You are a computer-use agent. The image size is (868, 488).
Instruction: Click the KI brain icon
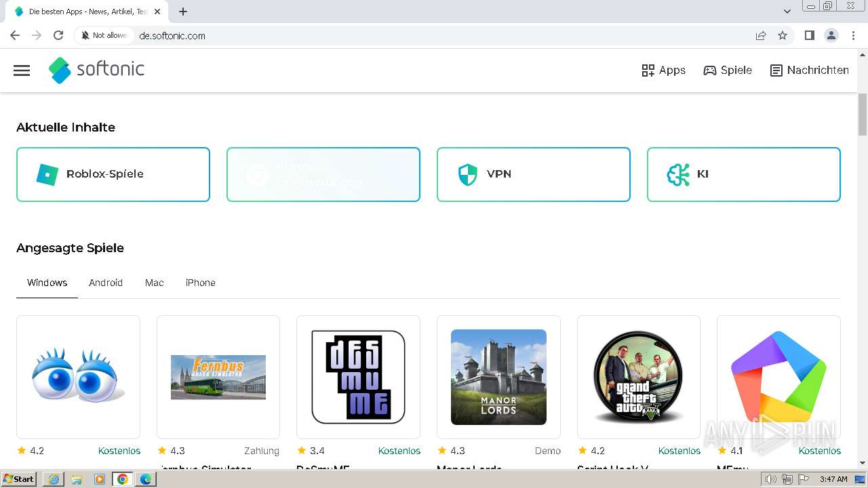[678, 174]
